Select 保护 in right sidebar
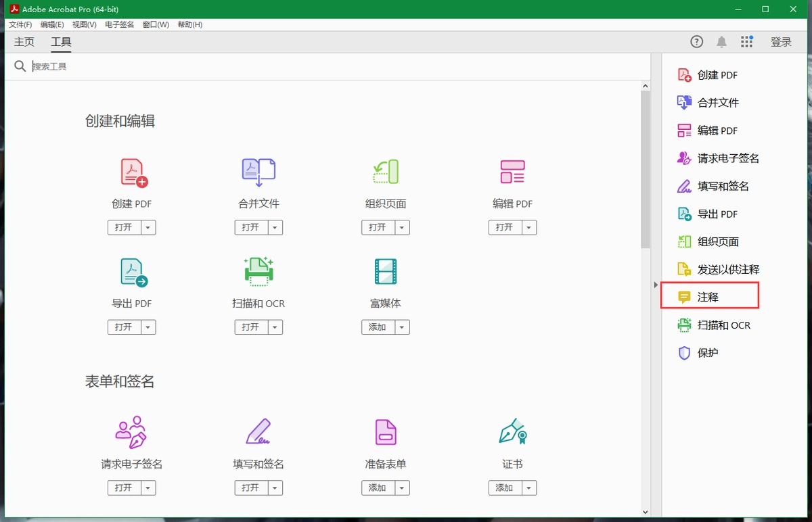The height and width of the screenshot is (522, 812). [x=698, y=353]
